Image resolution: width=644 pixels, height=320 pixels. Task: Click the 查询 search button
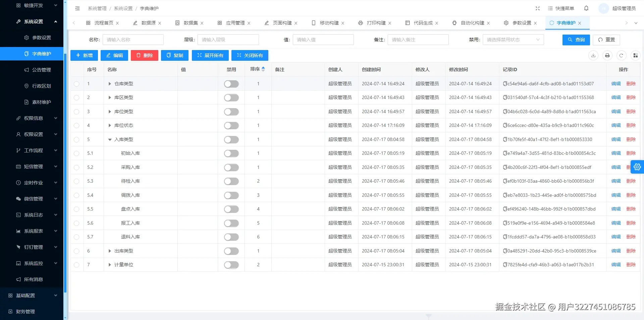coord(576,40)
